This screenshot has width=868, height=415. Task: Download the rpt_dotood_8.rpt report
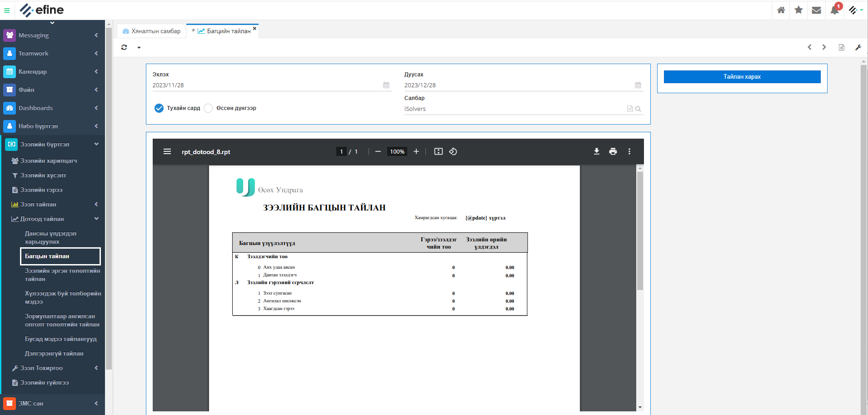click(x=597, y=151)
